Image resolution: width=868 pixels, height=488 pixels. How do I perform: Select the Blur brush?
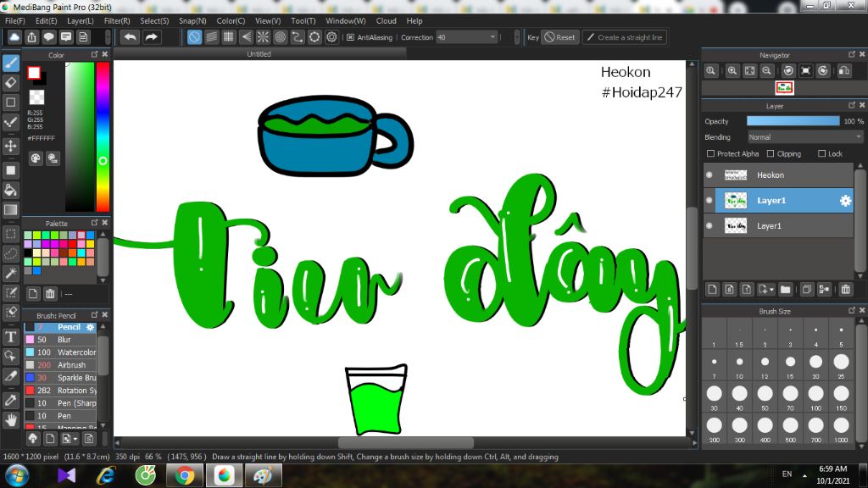click(61, 340)
